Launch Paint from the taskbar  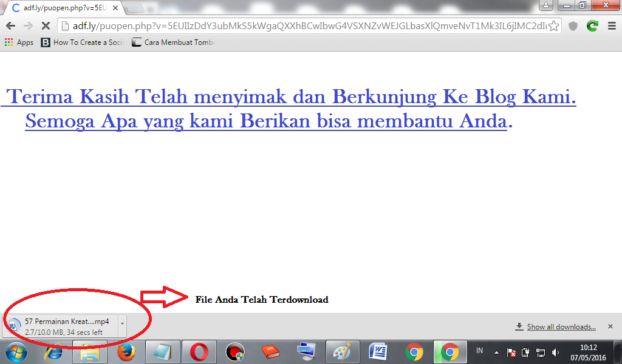coord(342,352)
